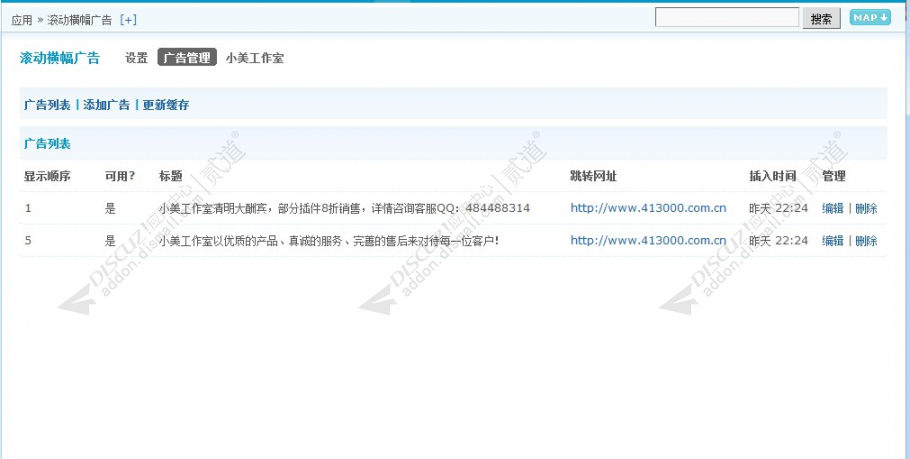
Task: Click 编辑 for the order 1 ad
Action: tap(833, 208)
